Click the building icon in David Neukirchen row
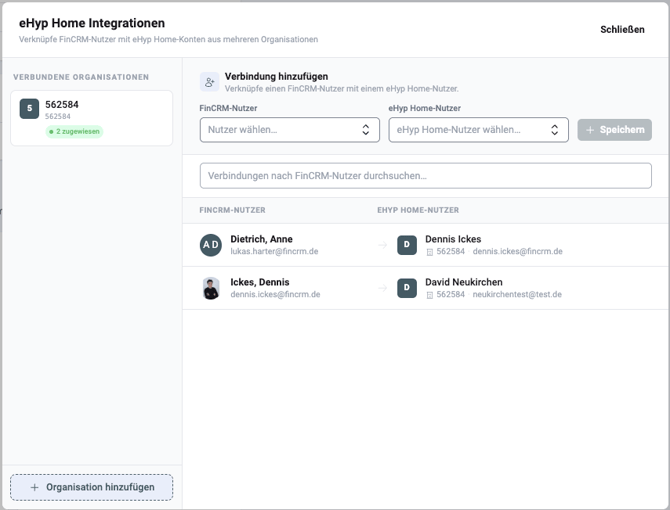 tap(430, 295)
